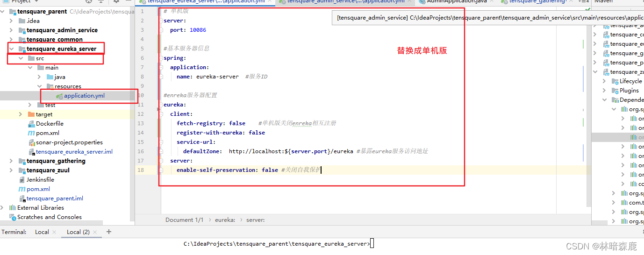
Task: Expand the target folder arrow
Action: point(21,114)
